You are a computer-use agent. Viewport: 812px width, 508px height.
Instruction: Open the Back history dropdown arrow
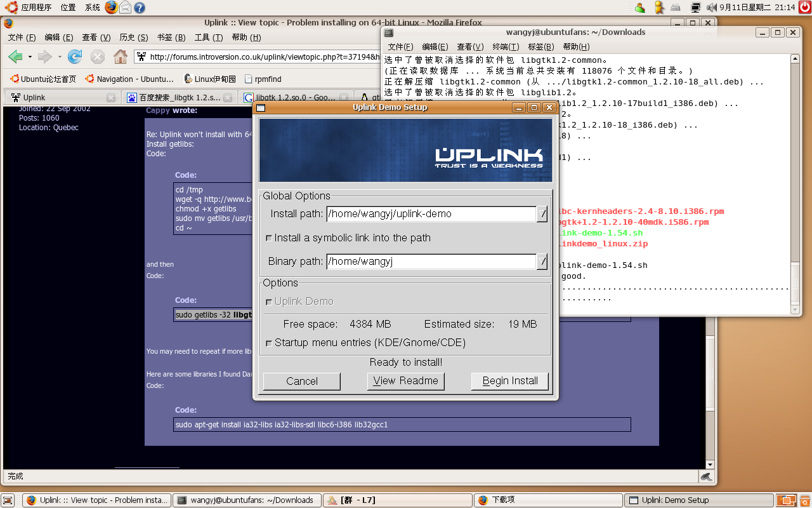point(30,57)
